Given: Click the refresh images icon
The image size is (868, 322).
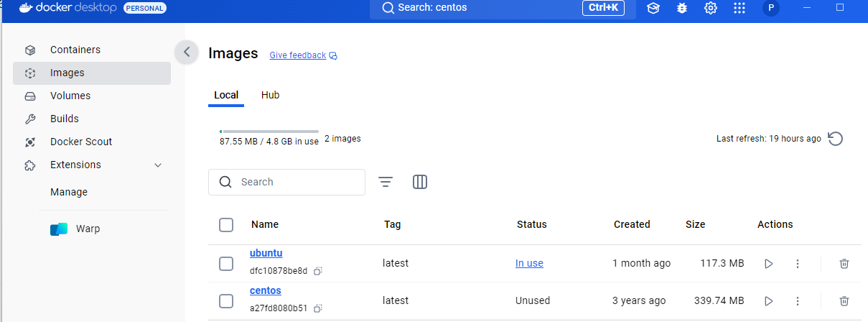Looking at the screenshot, I should [x=836, y=139].
